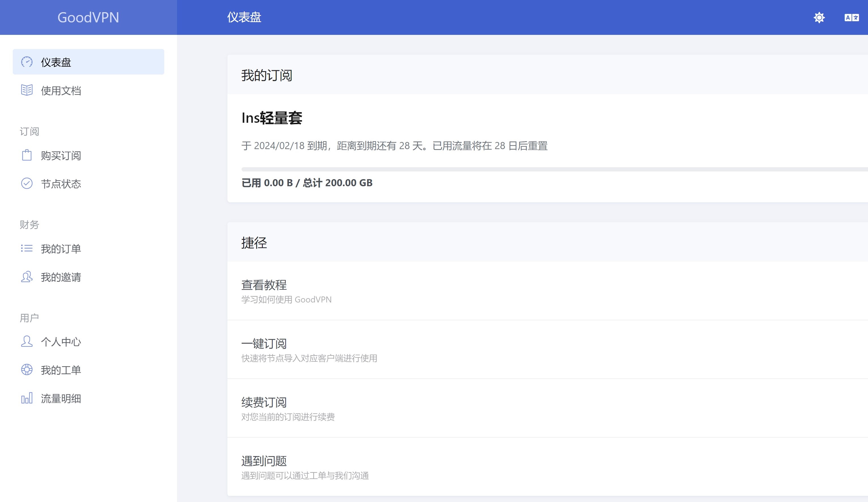Navigate to 个人中心 in the sidebar
The width and height of the screenshot is (868, 502).
click(x=89, y=341)
